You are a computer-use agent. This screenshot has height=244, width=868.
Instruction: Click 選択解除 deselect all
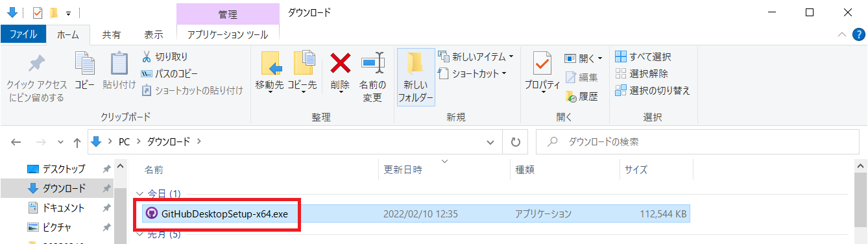click(x=642, y=73)
